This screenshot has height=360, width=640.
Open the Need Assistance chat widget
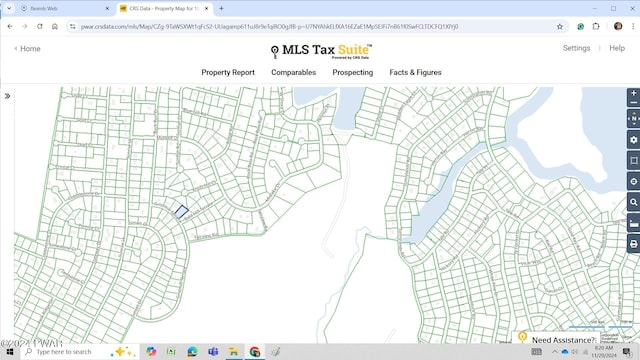click(557, 339)
